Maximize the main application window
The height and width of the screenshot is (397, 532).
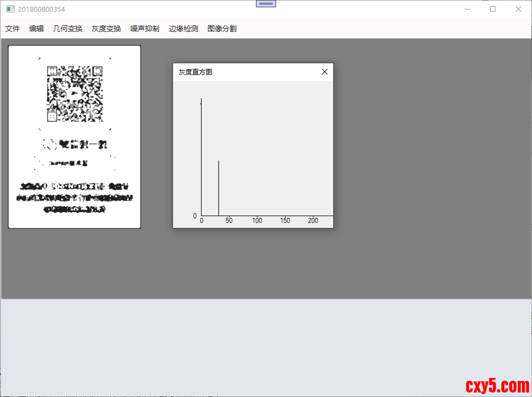click(x=493, y=9)
